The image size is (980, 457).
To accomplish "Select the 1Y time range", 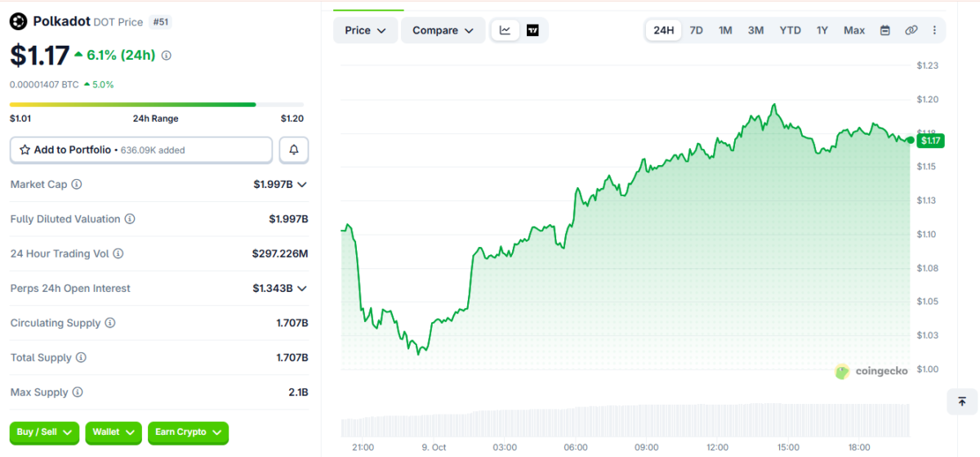I will [x=822, y=30].
